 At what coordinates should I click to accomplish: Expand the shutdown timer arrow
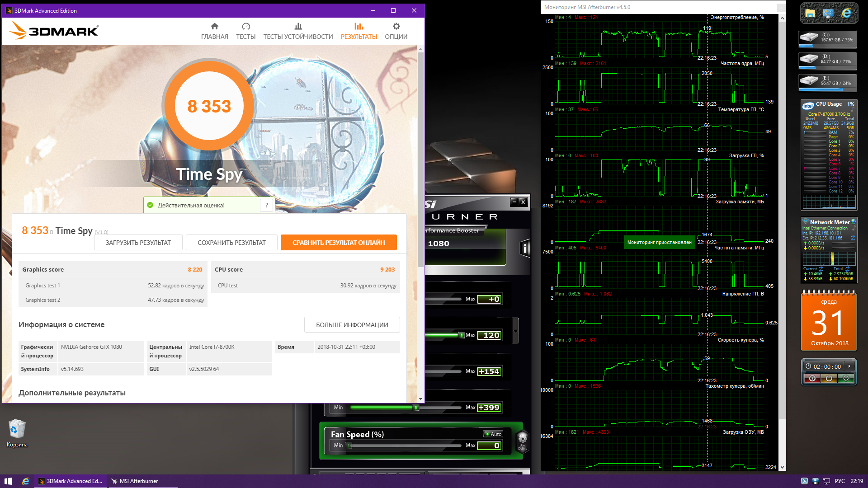(849, 366)
